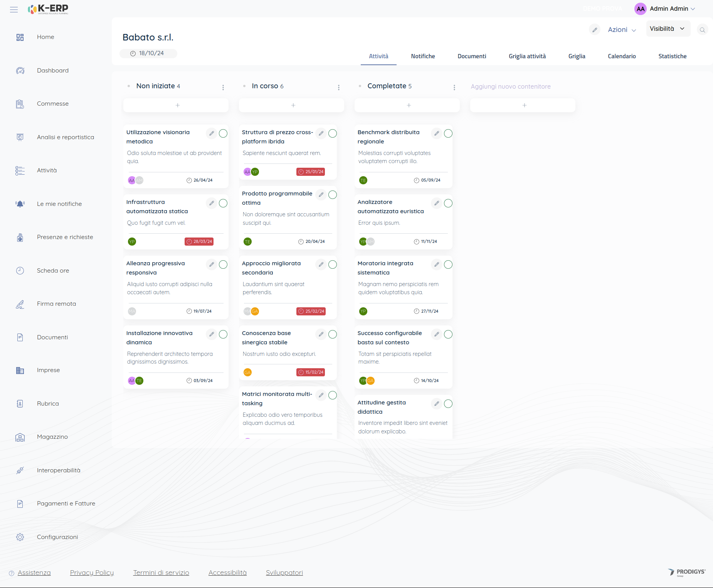This screenshot has width=713, height=588.
Task: Click the bell icon for Le mie notifiche
Action: (20, 204)
